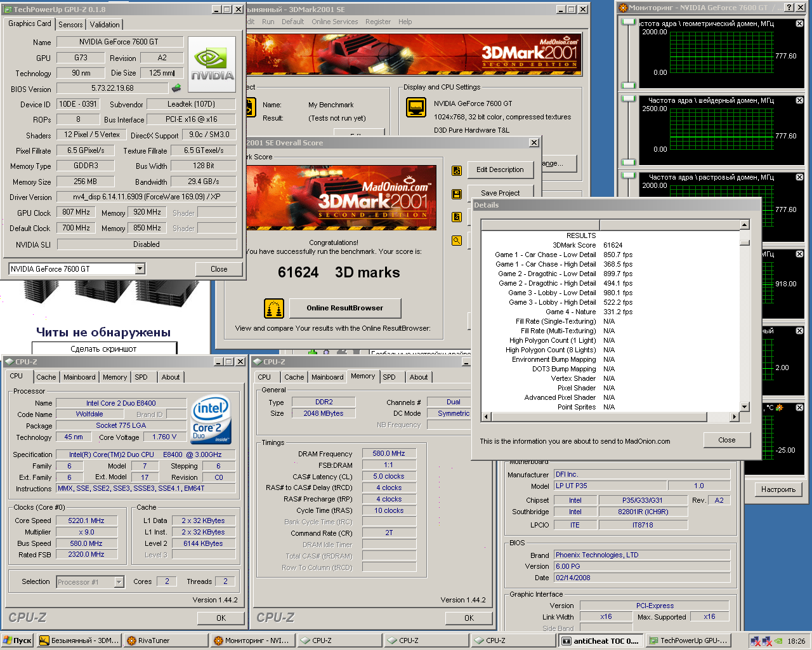Click Close button in Details dialog
The image size is (812, 650).
coord(727,440)
